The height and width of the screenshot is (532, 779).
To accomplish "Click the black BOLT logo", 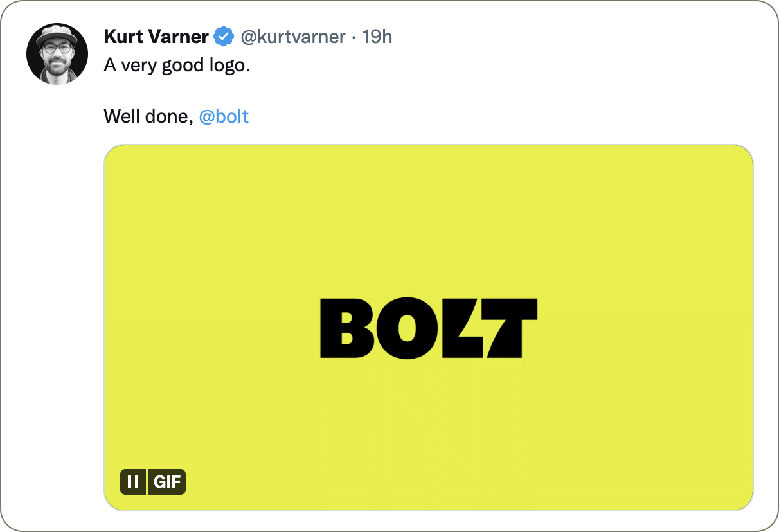I will click(428, 328).
